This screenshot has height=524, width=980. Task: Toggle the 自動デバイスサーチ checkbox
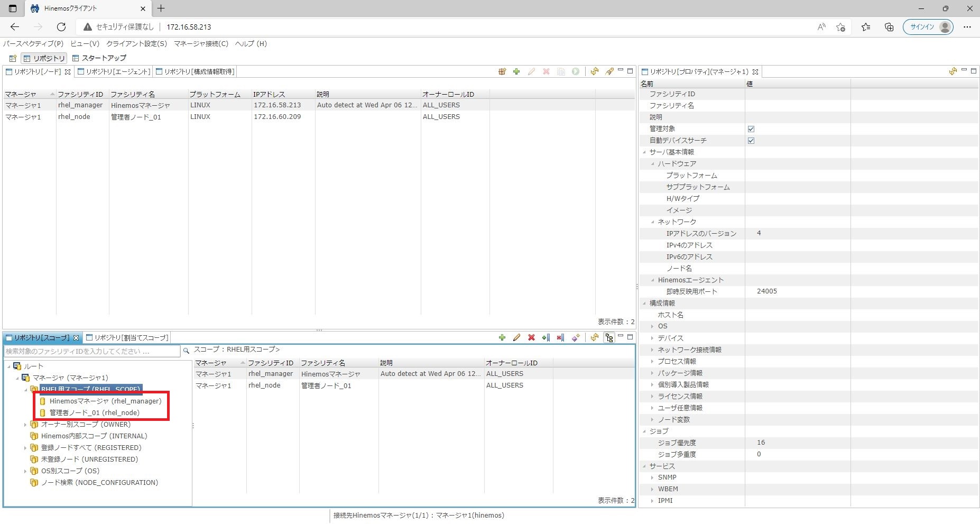tap(751, 141)
